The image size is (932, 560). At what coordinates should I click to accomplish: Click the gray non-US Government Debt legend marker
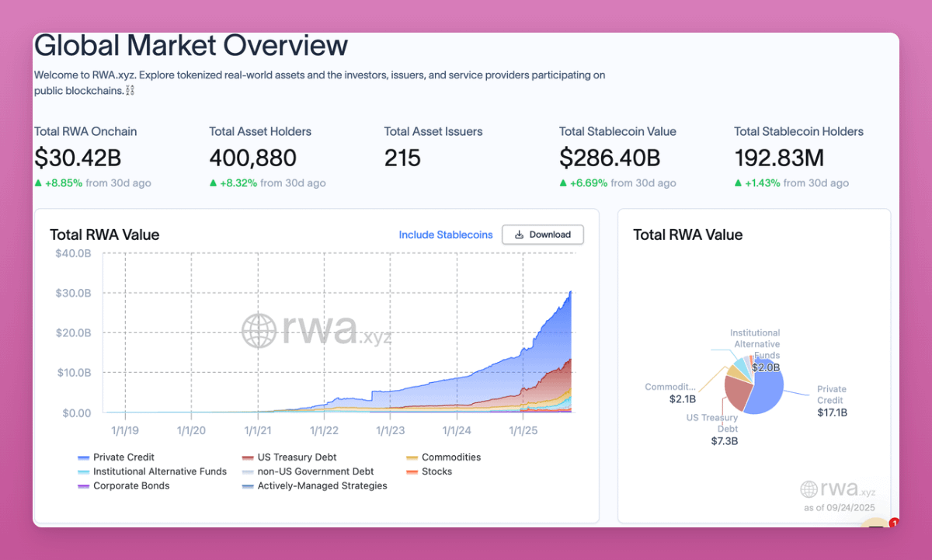pos(246,471)
